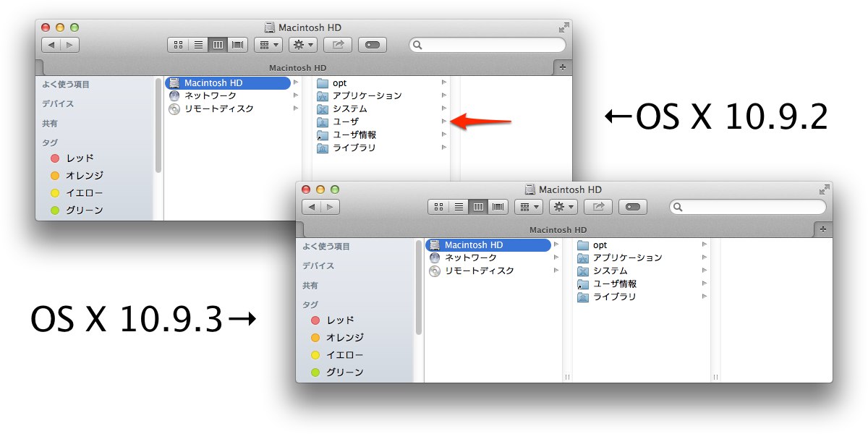Click タグ sidebar header in 10.9.3 window
868x434 pixels.
click(x=310, y=305)
